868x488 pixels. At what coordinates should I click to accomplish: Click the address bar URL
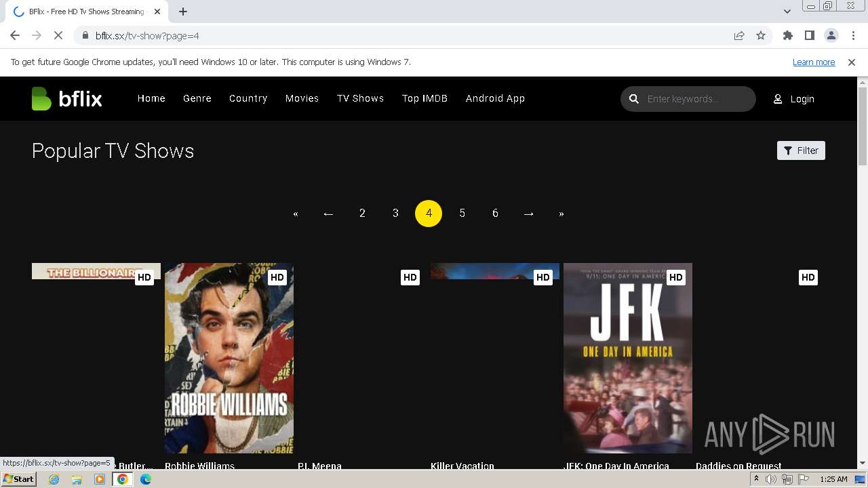[147, 36]
